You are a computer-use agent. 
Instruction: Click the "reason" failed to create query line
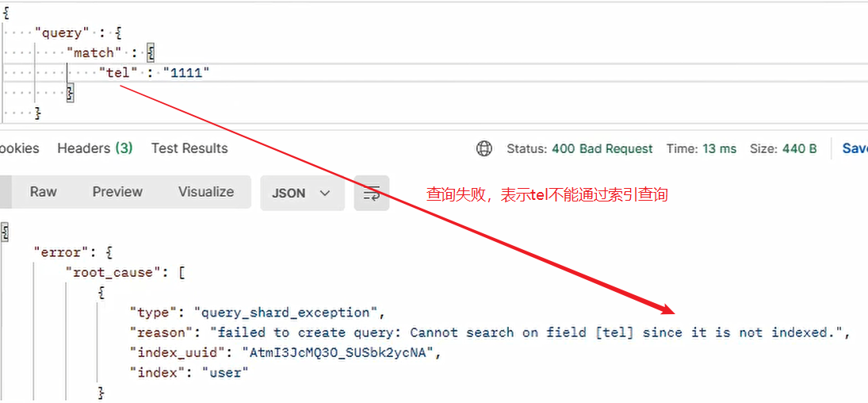[489, 332]
